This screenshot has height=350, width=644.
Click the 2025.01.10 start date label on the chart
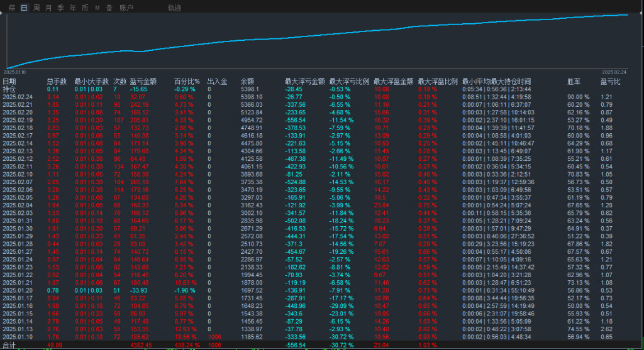coord(16,72)
